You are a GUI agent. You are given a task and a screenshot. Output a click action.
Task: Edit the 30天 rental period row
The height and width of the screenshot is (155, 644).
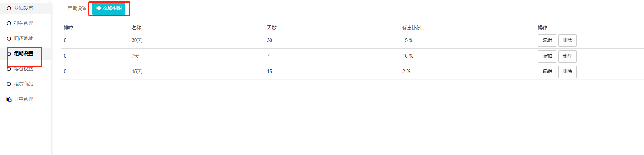click(547, 40)
